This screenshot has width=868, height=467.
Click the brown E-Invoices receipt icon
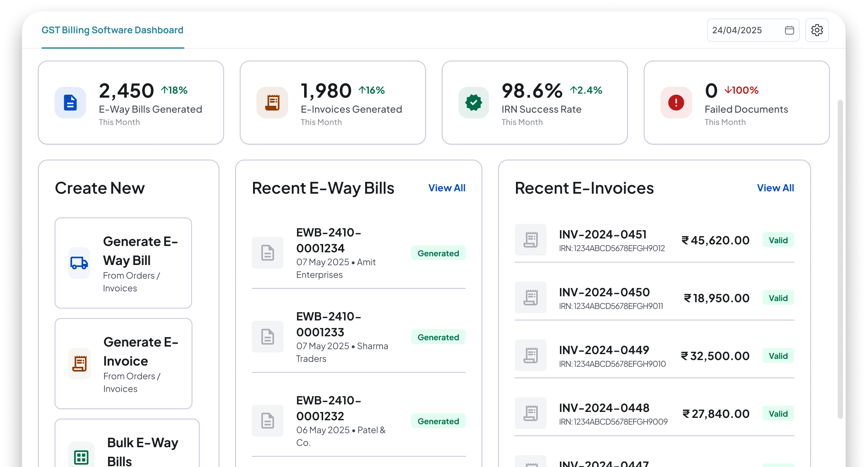[272, 103]
